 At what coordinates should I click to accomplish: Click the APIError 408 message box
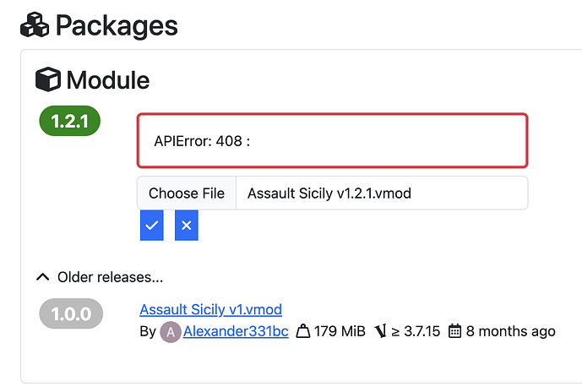[333, 140]
